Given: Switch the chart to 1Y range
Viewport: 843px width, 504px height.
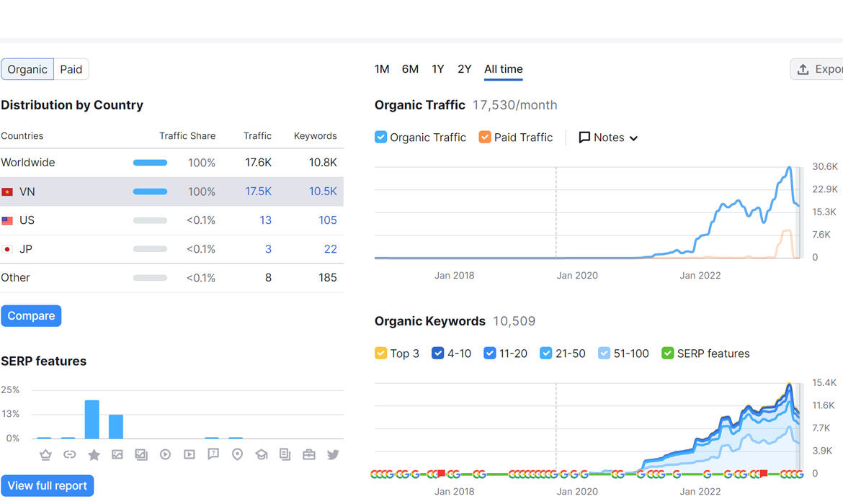Looking at the screenshot, I should (437, 69).
